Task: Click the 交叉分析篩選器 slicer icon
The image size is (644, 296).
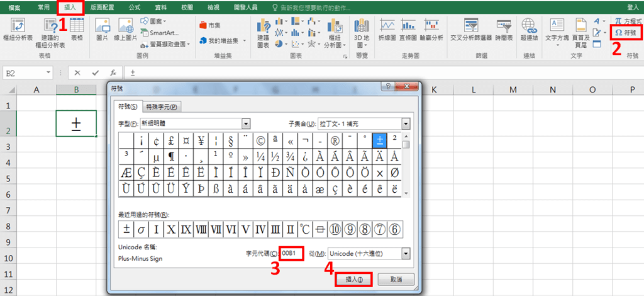Action: (x=472, y=28)
